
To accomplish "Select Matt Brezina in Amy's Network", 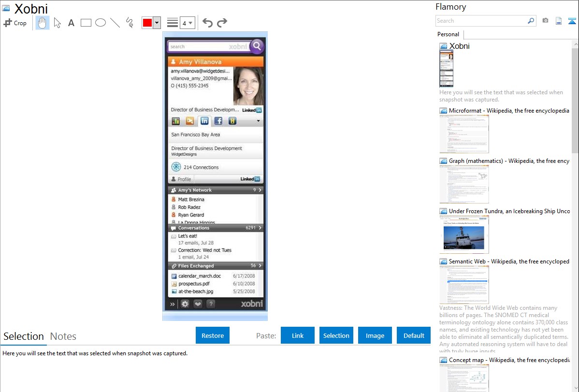I will click(191, 200).
